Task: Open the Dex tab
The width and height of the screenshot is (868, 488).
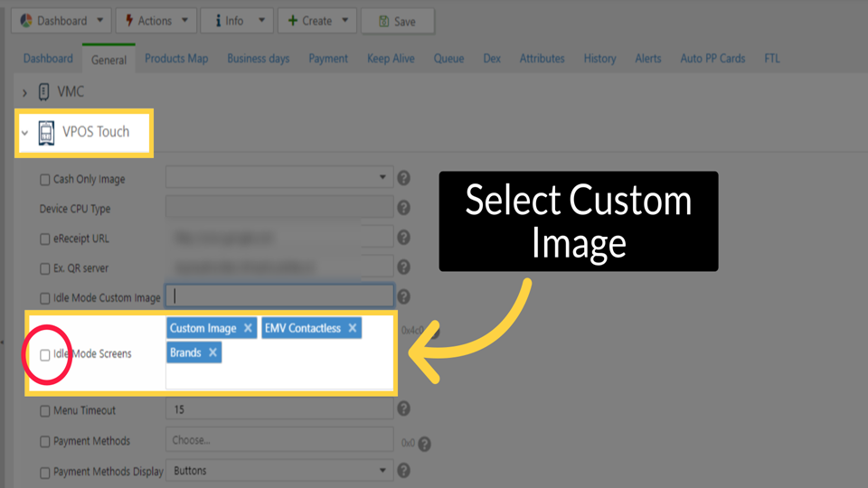Action: 492,59
